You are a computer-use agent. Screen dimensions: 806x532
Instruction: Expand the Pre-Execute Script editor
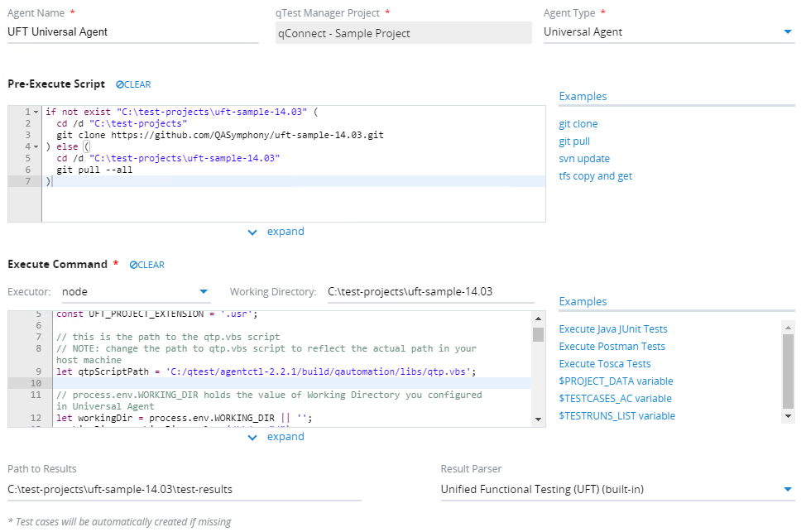(x=276, y=232)
